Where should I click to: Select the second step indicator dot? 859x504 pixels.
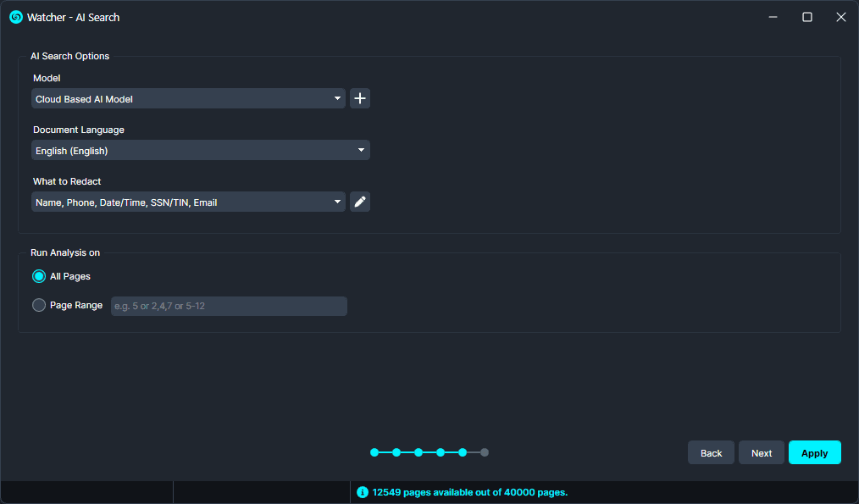pyautogui.click(x=396, y=452)
